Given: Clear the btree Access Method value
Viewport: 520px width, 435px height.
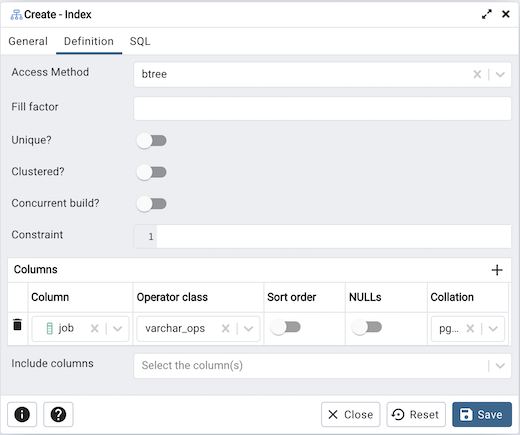Looking at the screenshot, I should point(477,74).
